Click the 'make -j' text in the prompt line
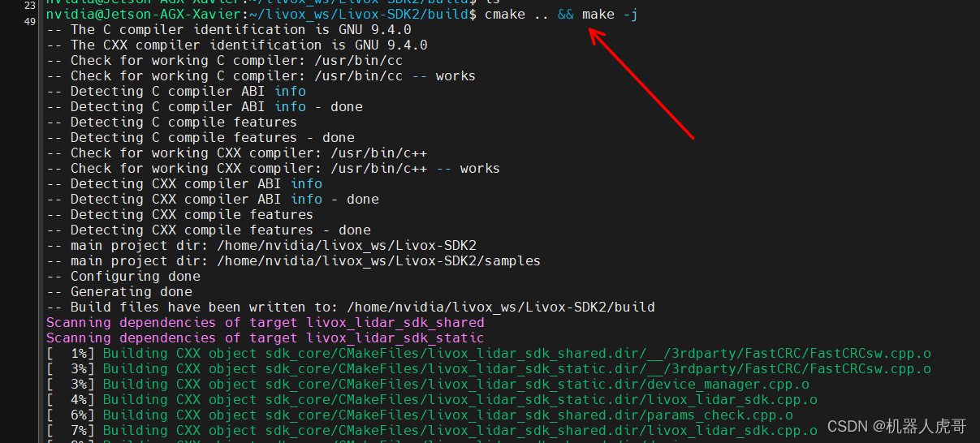Screen dimensions: 980x443 [x=611, y=15]
